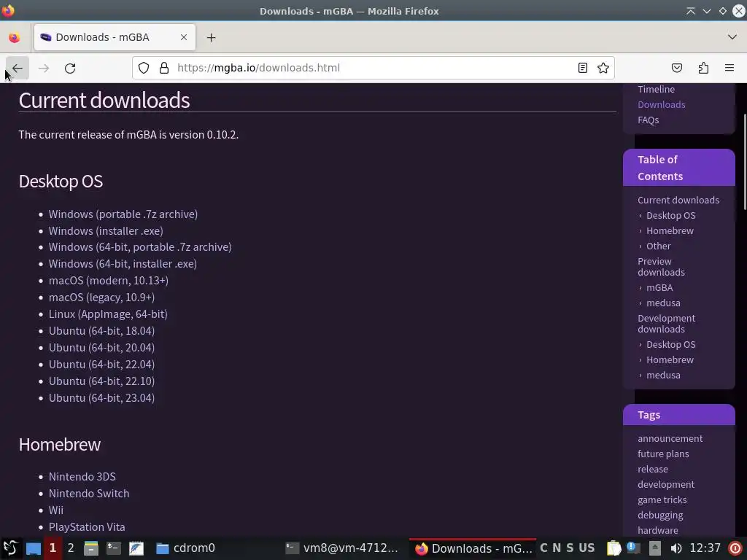Screen dimensions: 747x560
Task: Jump to Desktop OS under Development downloads
Action: tap(671, 345)
